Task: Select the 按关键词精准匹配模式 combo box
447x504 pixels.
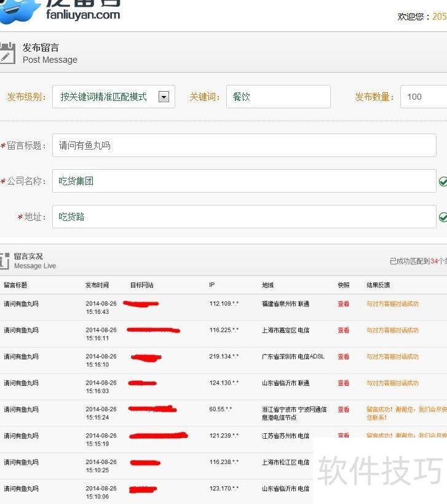Action: tap(114, 97)
